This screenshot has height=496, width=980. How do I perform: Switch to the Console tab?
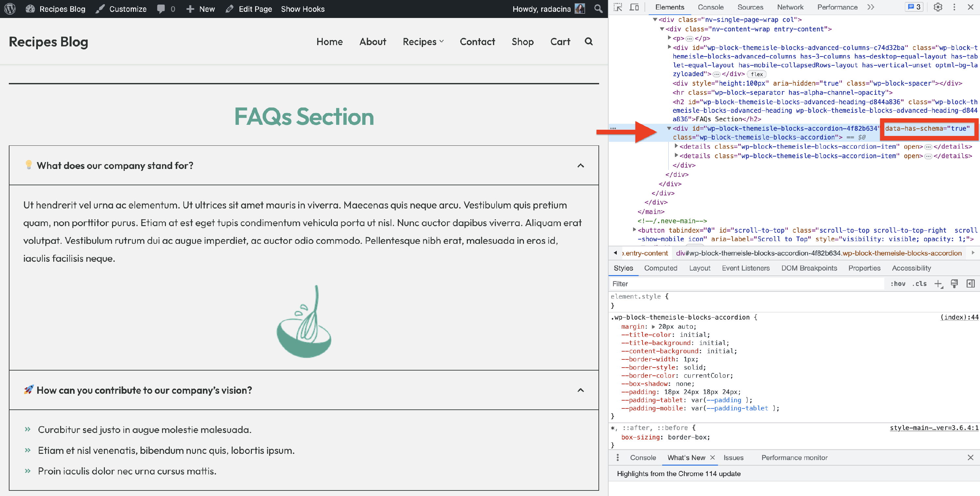point(710,7)
